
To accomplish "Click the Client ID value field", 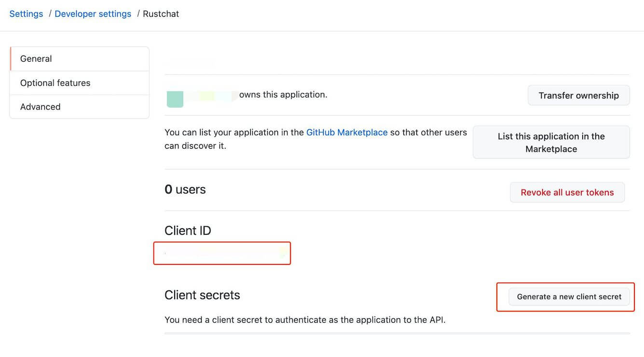I will (222, 253).
